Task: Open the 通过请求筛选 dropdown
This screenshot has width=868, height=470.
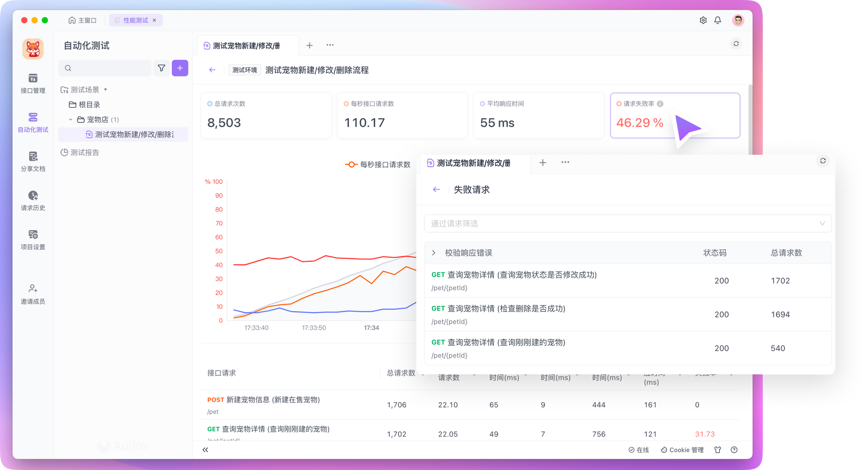Action: [x=628, y=223]
